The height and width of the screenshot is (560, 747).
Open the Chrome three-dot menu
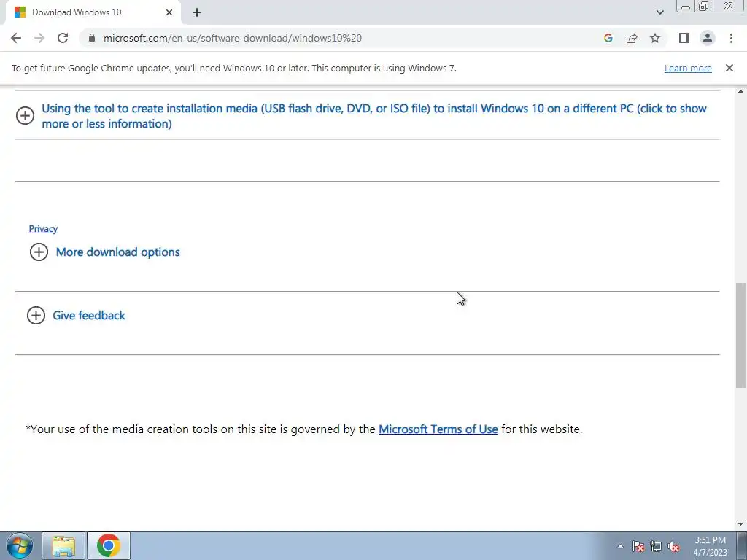[731, 38]
